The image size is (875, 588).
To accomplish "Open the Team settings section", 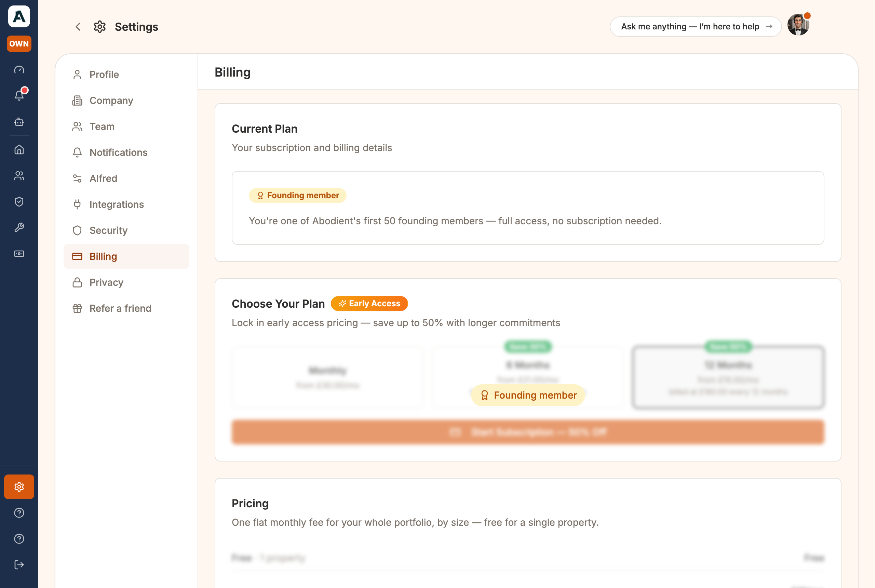I will coord(126,126).
